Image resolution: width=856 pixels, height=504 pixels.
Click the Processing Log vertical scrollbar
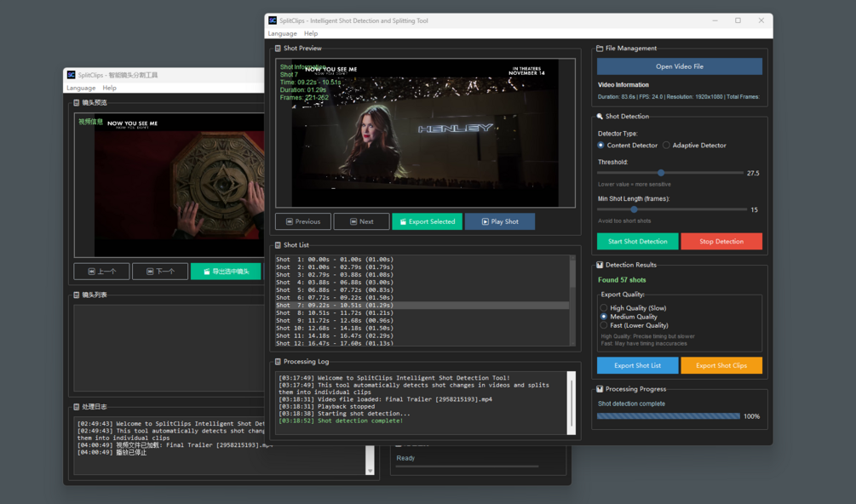[x=572, y=403]
